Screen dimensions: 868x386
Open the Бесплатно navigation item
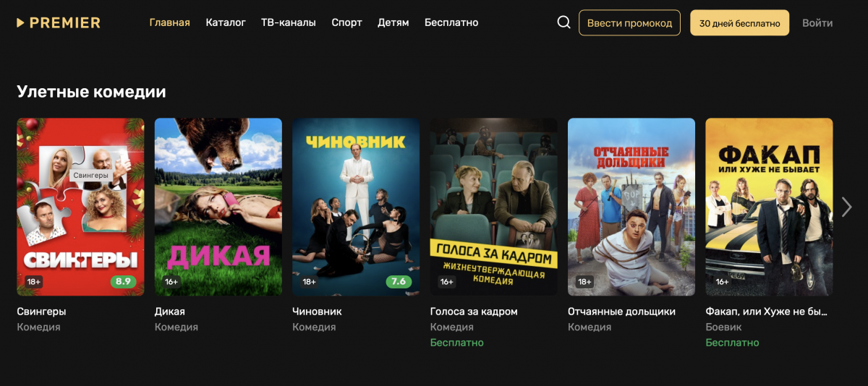pyautogui.click(x=451, y=22)
